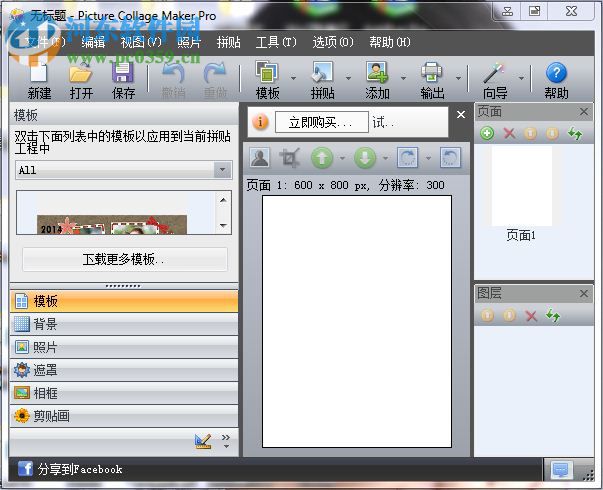
Task: Open the 工具(T) menu
Action: (x=276, y=42)
